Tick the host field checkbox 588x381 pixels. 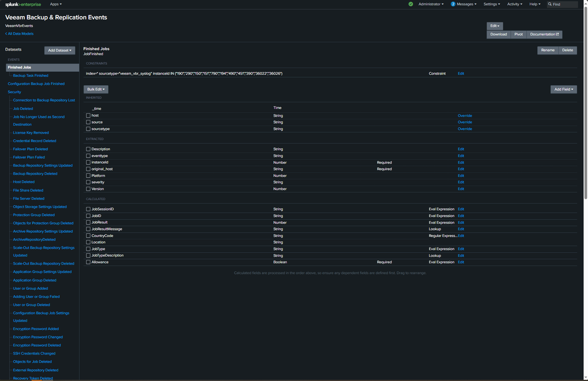(88, 116)
